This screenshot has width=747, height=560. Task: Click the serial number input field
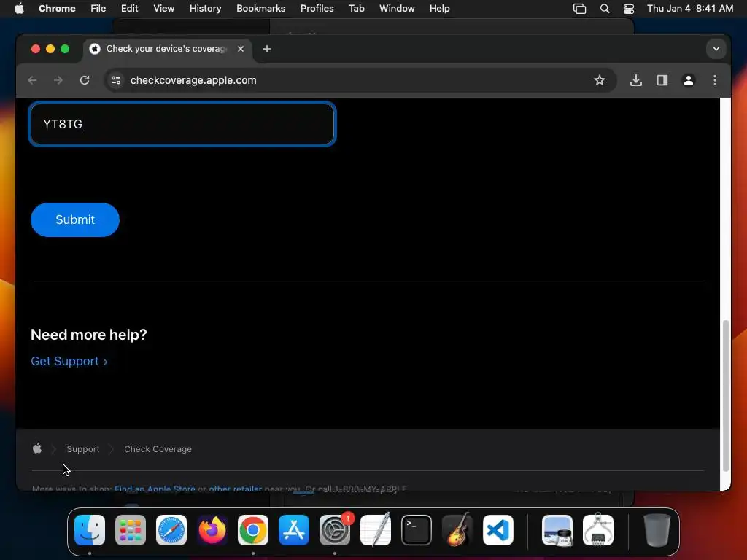pos(182,124)
